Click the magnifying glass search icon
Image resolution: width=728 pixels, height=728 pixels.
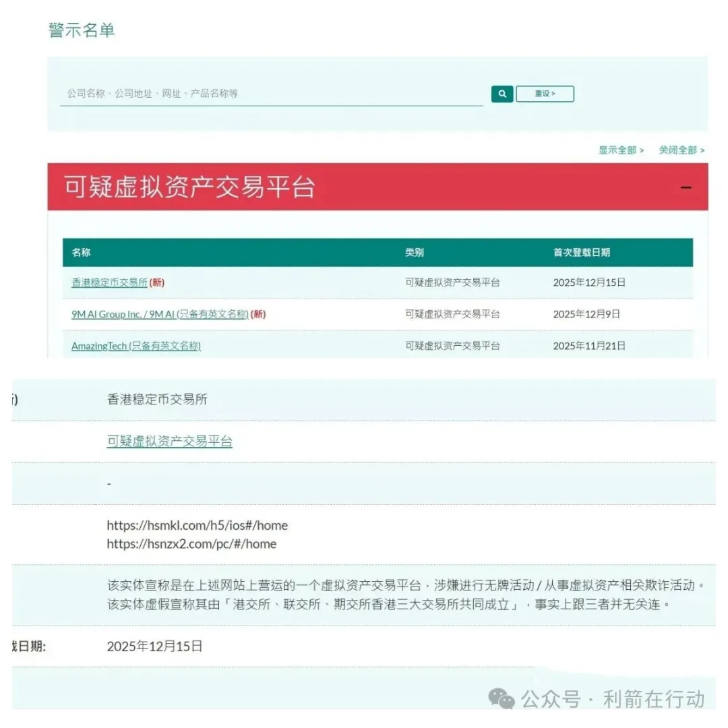[x=502, y=94]
